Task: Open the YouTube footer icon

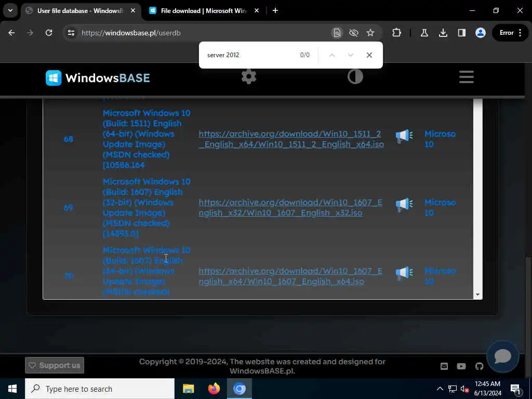Action: pos(461,366)
